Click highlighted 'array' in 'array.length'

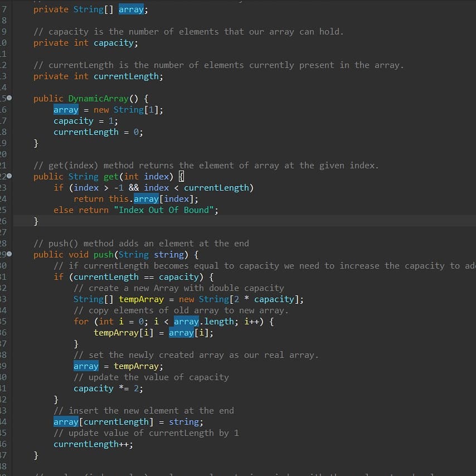[186, 322]
